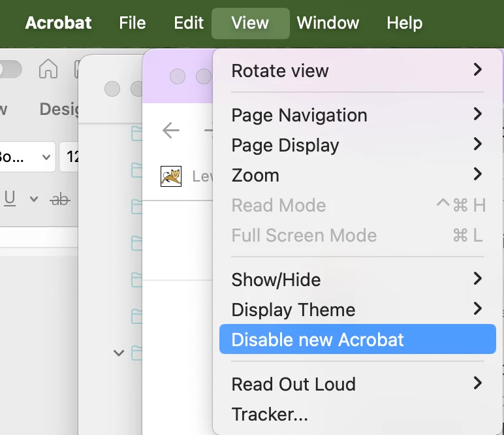This screenshot has height=435, width=504.
Task: Expand the Page Display submenu
Action: pyautogui.click(x=357, y=145)
